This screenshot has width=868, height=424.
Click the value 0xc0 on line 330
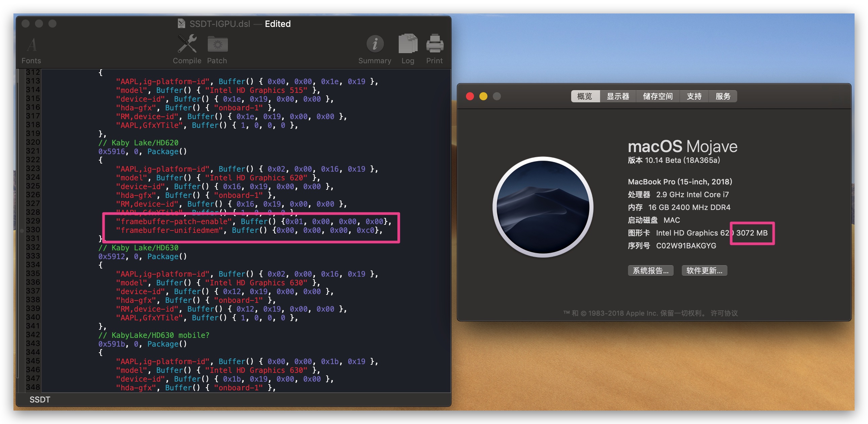tap(366, 231)
